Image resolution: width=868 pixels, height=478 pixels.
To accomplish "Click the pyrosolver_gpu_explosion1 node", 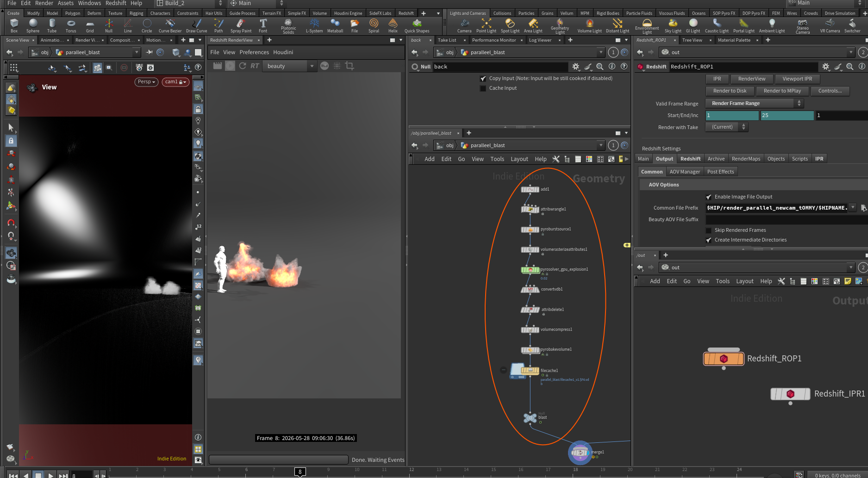I will tap(530, 270).
